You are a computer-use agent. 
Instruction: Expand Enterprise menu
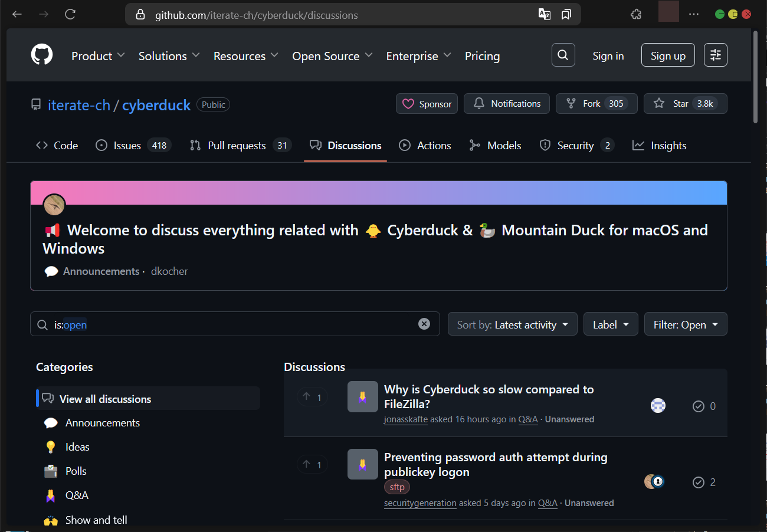coord(418,56)
